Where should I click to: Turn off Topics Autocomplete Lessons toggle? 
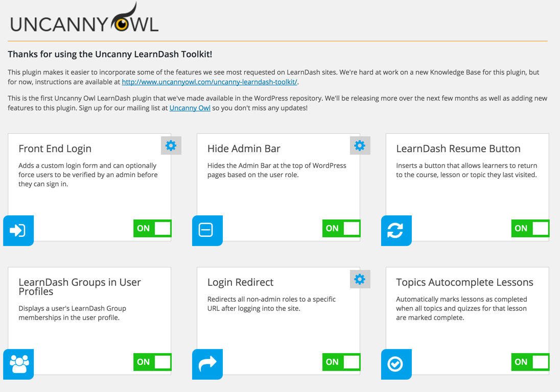point(530,362)
